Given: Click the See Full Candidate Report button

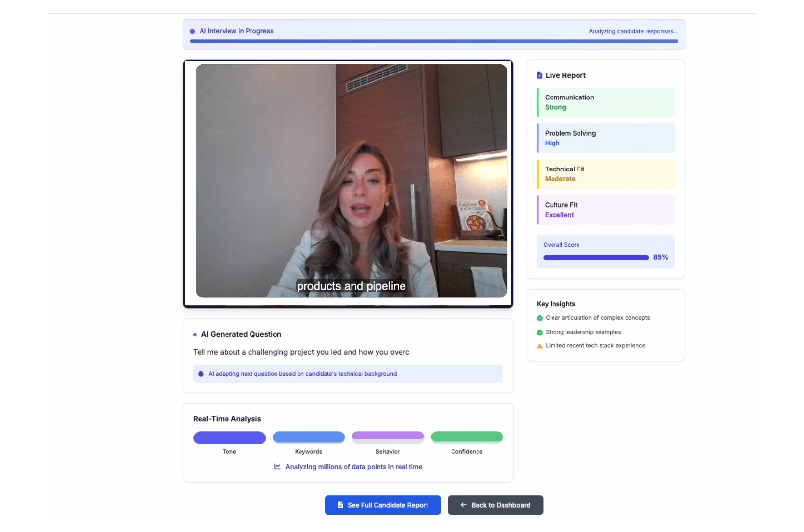Looking at the screenshot, I should pyautogui.click(x=382, y=505).
